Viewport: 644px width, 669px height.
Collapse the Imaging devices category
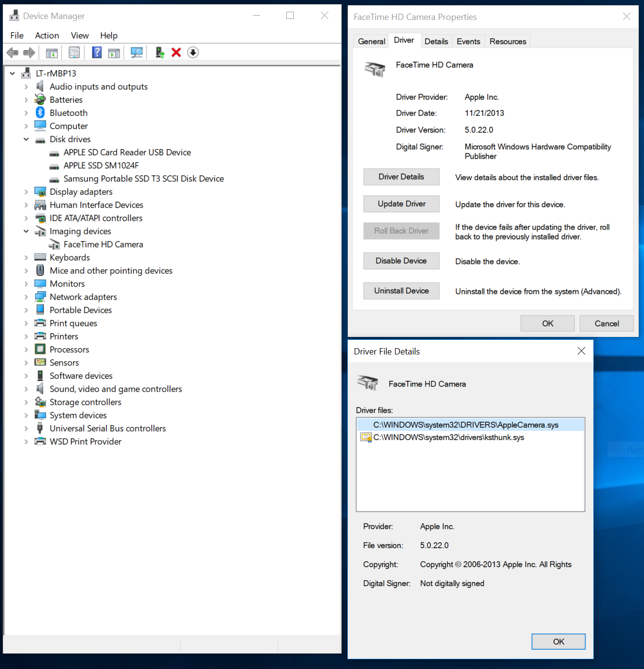click(26, 231)
